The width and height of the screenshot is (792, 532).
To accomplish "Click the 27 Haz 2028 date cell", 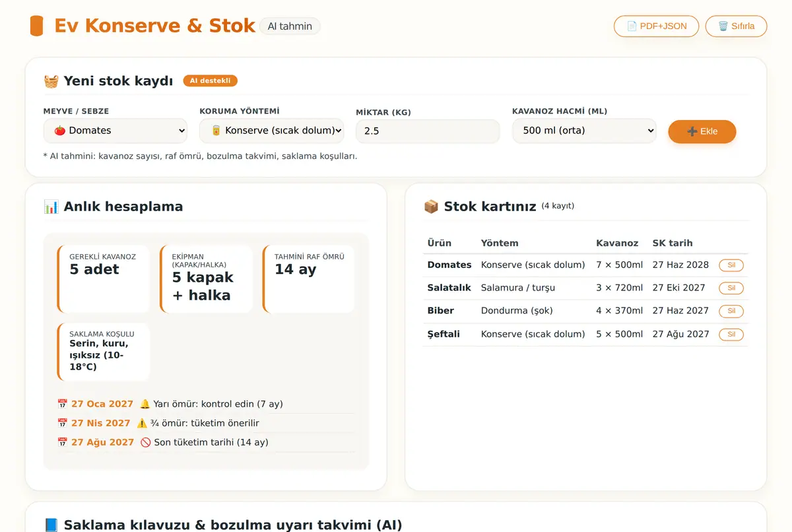I will point(680,265).
